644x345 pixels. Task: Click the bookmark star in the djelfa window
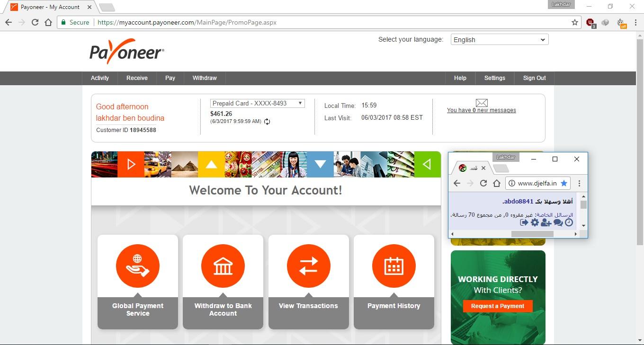564,183
